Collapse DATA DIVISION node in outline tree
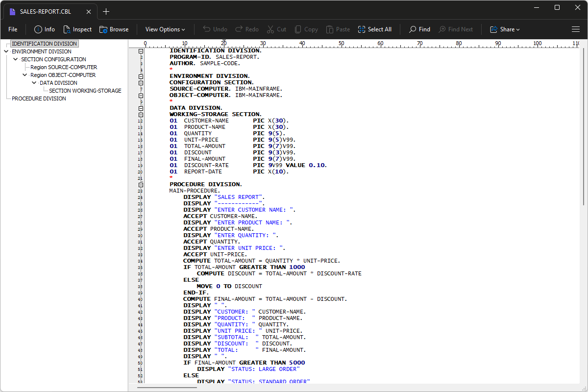Viewport: 588px width, 392px height. point(34,83)
